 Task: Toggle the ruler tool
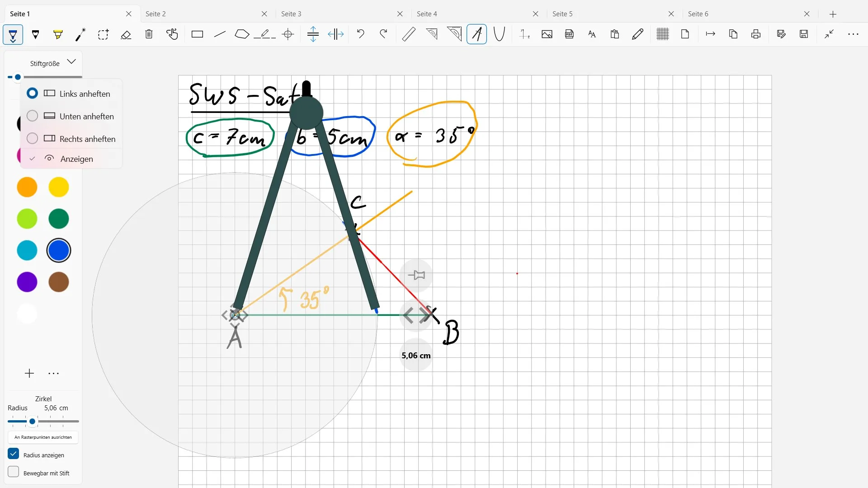click(409, 34)
